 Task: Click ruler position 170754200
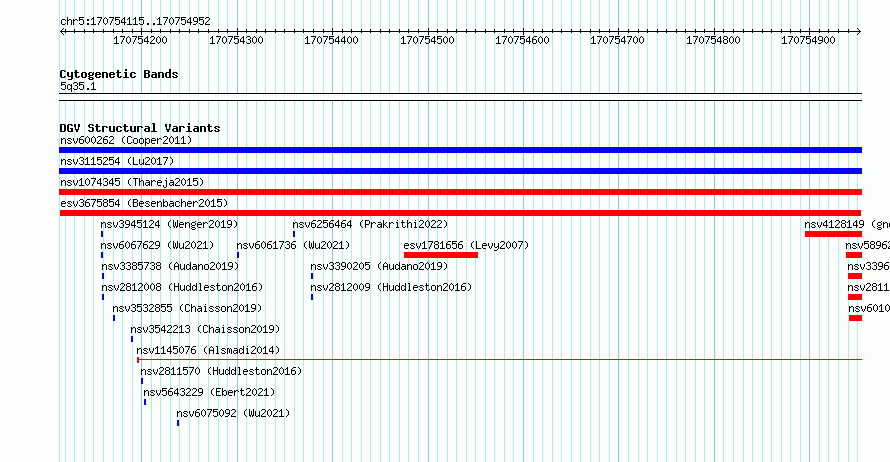pyautogui.click(x=140, y=40)
